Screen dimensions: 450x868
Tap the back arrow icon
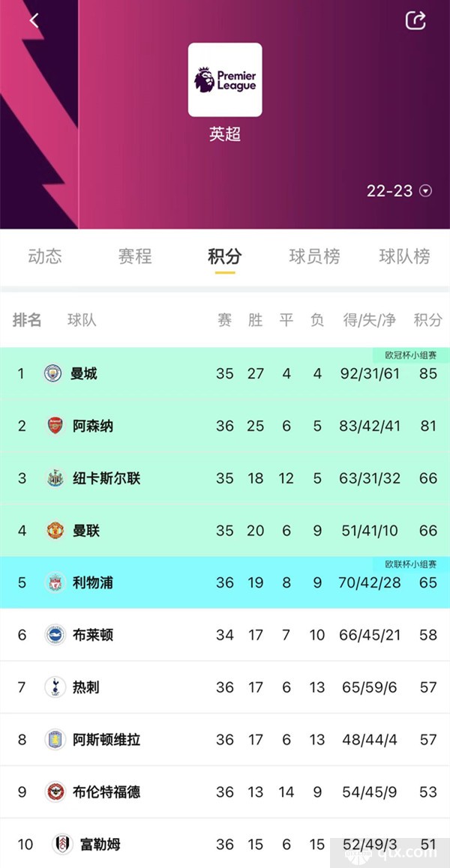click(x=34, y=20)
